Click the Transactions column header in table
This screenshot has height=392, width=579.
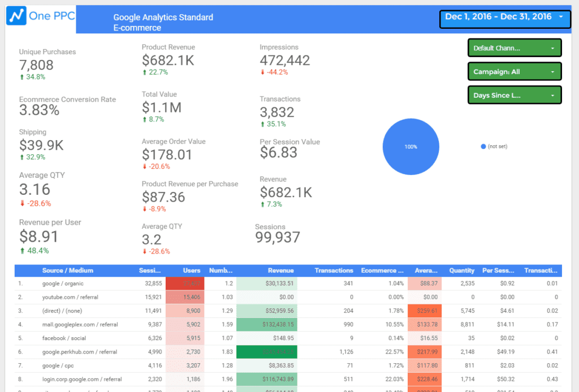point(334,271)
